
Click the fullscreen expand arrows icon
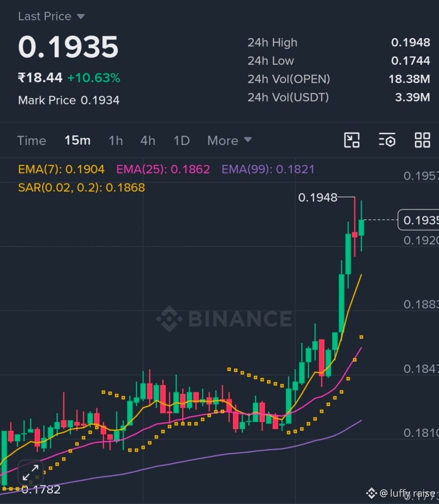30,473
